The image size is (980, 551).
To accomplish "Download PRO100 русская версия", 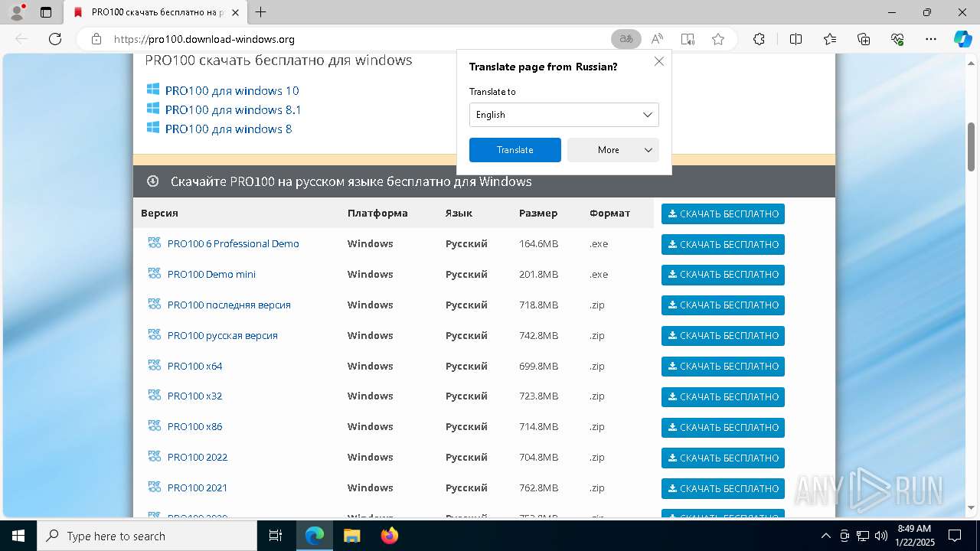I will click(x=723, y=336).
